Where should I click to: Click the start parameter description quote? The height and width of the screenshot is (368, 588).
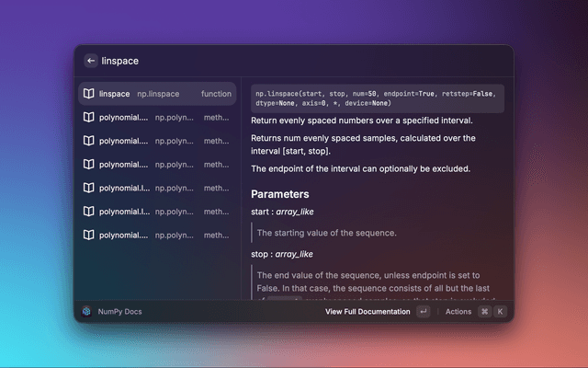pos(327,233)
